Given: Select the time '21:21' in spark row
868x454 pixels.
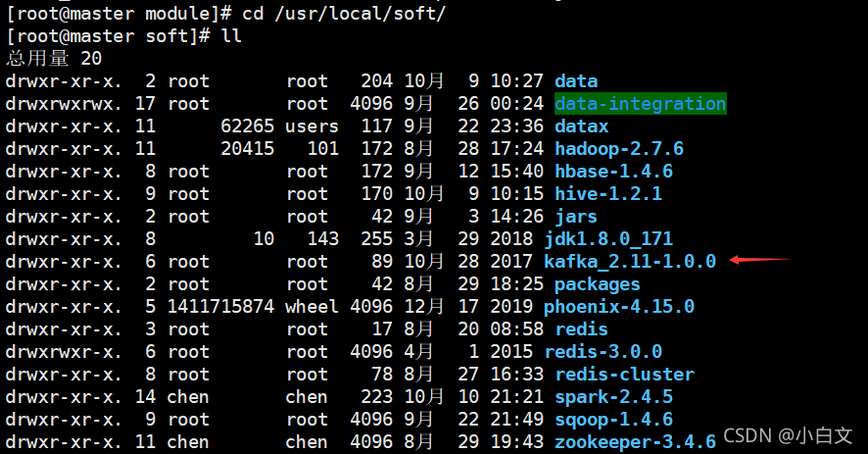Looking at the screenshot, I should 517,397.
